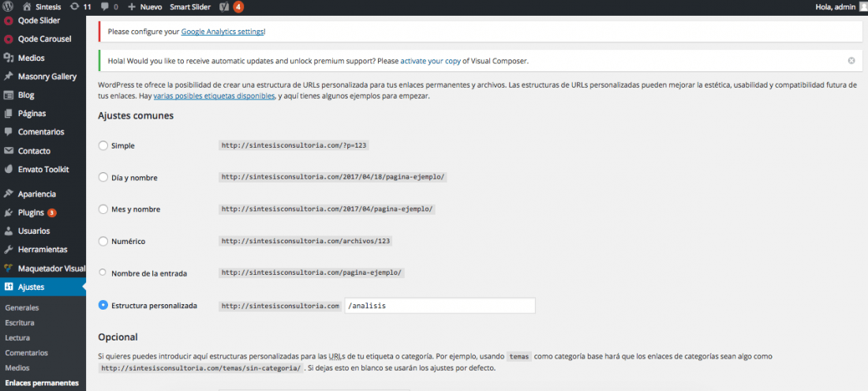This screenshot has width=868, height=391.
Task: Click the Comentarios bubble icon in the sidebar
Action: click(x=9, y=132)
